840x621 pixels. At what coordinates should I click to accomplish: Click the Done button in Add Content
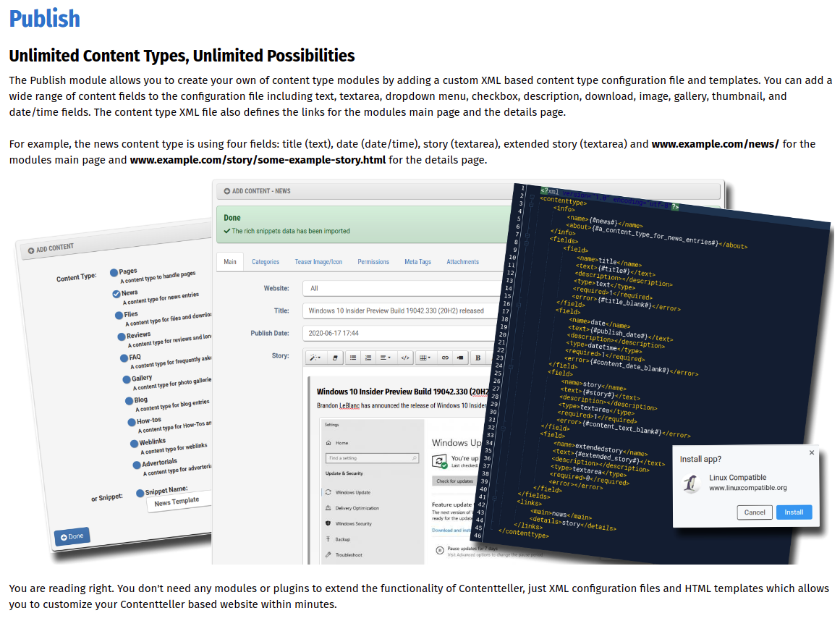click(x=72, y=536)
